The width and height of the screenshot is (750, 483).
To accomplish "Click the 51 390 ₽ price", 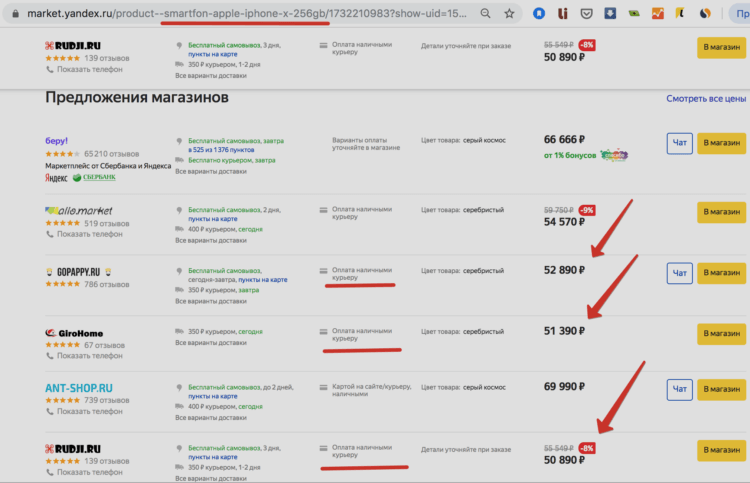I will [564, 331].
